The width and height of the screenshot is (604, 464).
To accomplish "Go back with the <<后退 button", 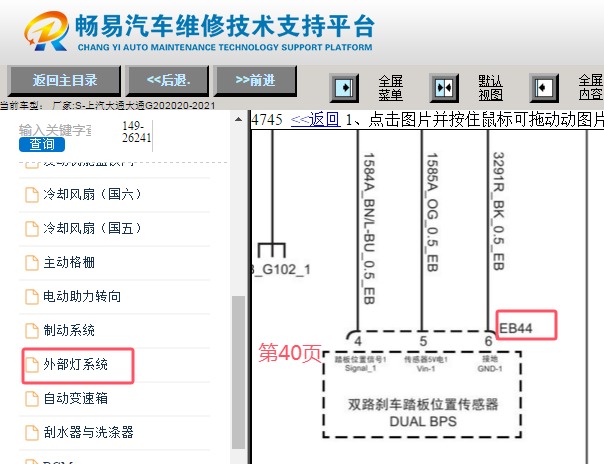I will coord(168,80).
